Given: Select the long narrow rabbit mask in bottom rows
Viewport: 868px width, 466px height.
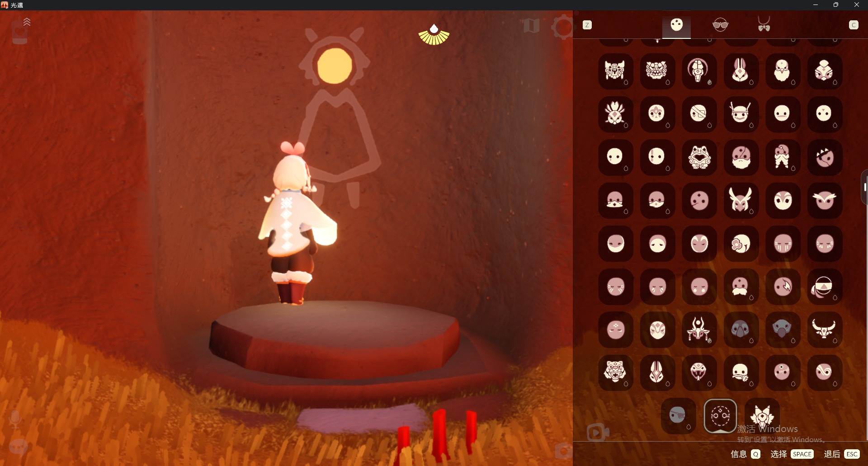Looking at the screenshot, I should (657, 372).
